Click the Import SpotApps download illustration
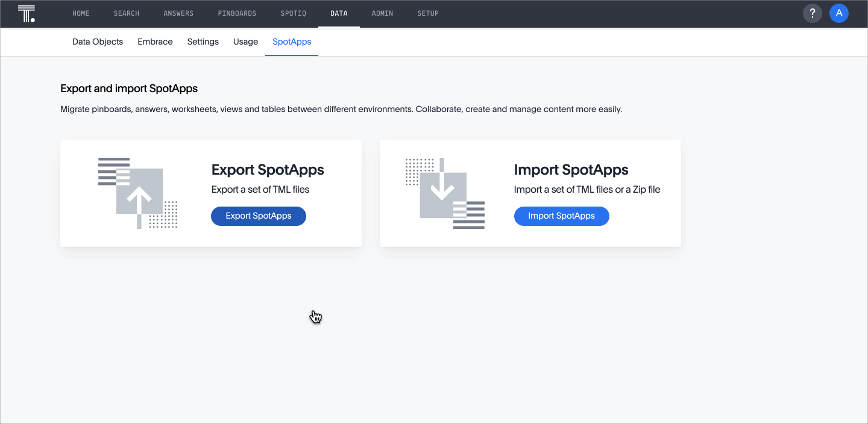 445,193
